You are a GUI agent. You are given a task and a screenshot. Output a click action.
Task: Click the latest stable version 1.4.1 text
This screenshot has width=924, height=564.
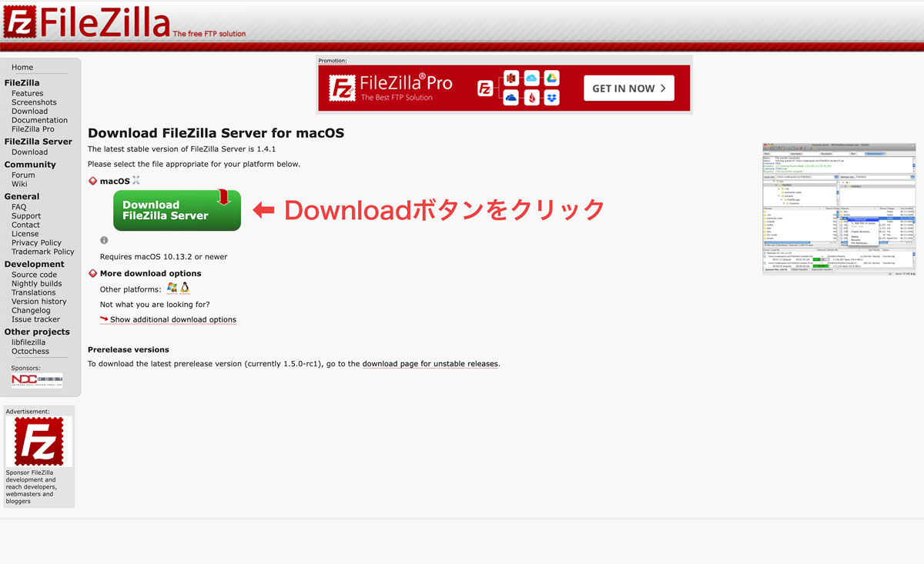click(x=182, y=149)
